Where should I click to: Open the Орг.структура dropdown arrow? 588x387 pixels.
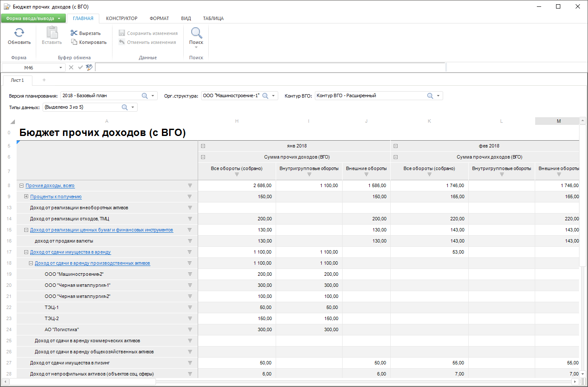pyautogui.click(x=274, y=96)
